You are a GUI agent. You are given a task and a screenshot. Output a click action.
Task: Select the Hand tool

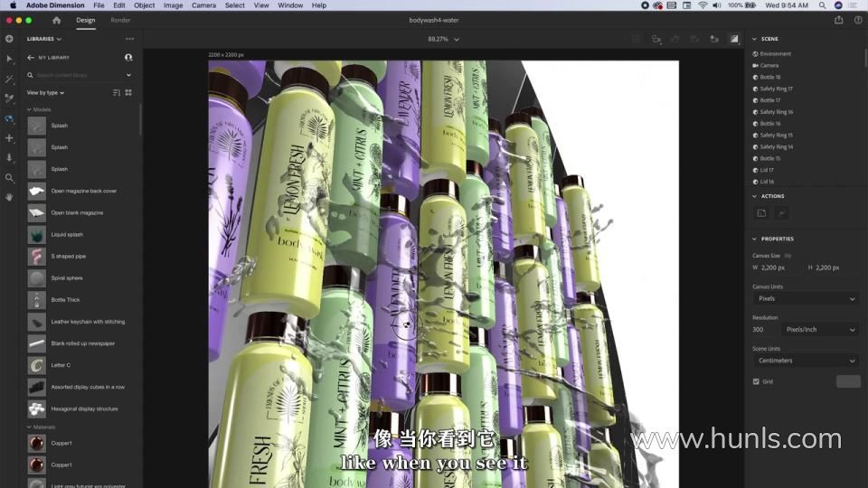click(x=9, y=197)
